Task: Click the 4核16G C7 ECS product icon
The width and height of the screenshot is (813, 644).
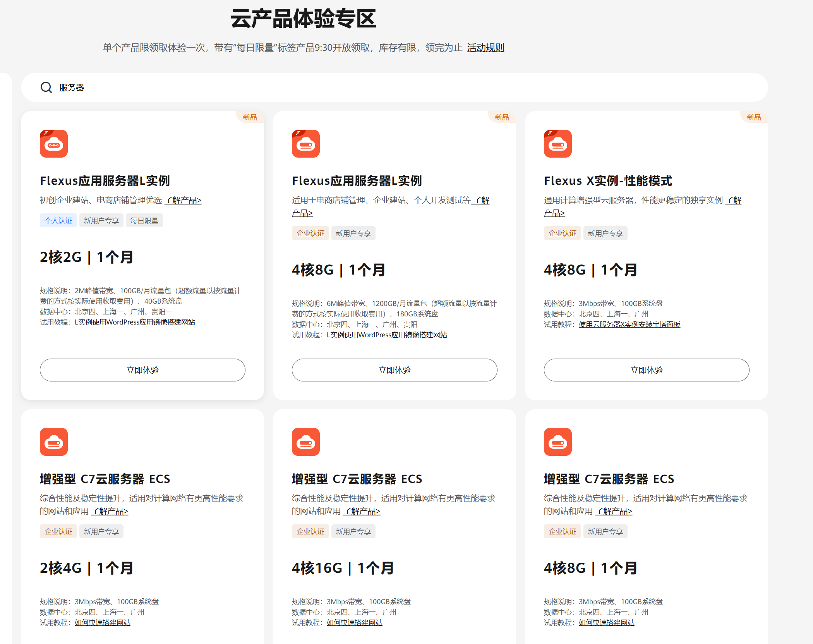Action: click(306, 442)
